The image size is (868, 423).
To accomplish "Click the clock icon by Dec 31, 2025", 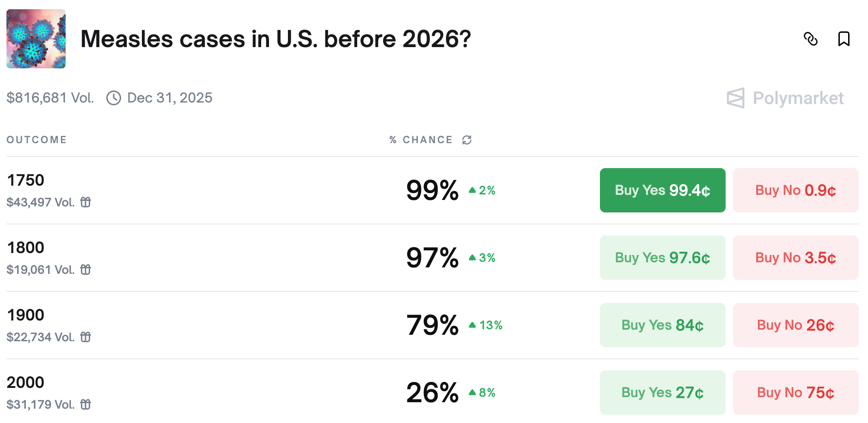I will (114, 98).
